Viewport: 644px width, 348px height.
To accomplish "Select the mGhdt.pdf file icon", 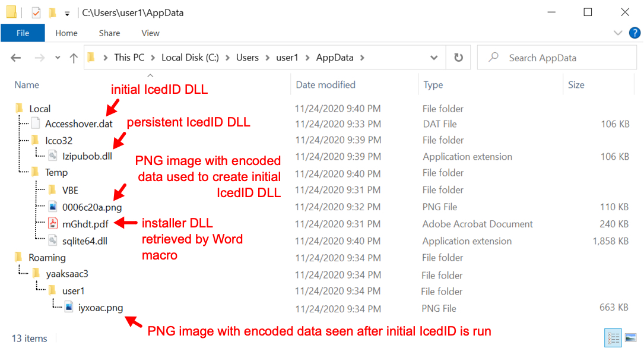I will pos(53,223).
